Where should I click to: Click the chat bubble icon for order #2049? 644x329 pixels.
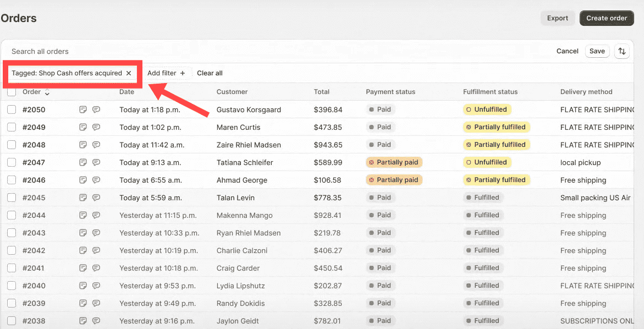pos(96,127)
